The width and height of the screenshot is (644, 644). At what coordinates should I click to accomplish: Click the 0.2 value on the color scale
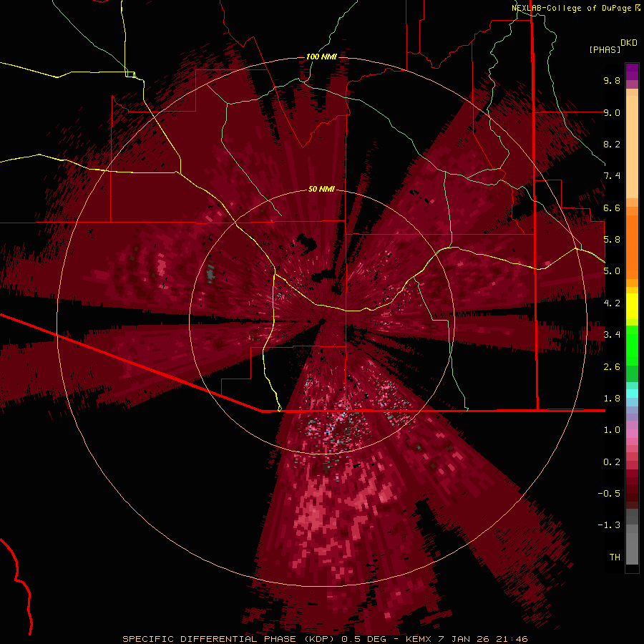pyautogui.click(x=612, y=462)
